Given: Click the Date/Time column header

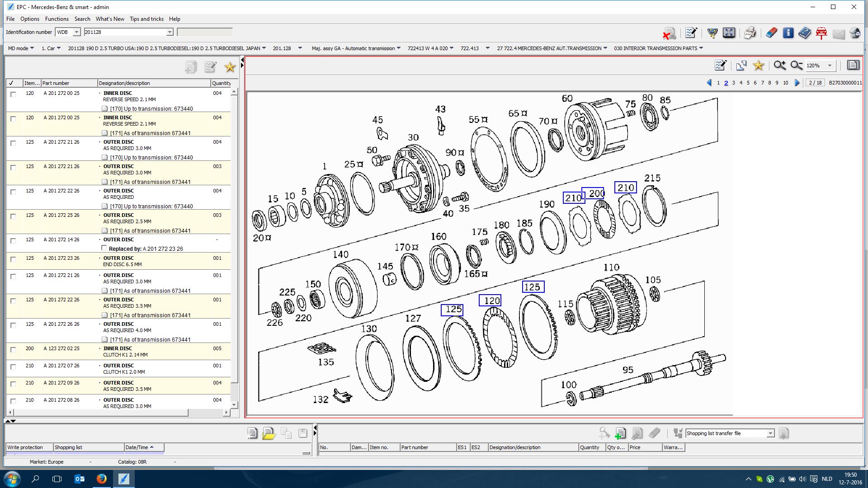Looking at the screenshot, I should tap(144, 447).
